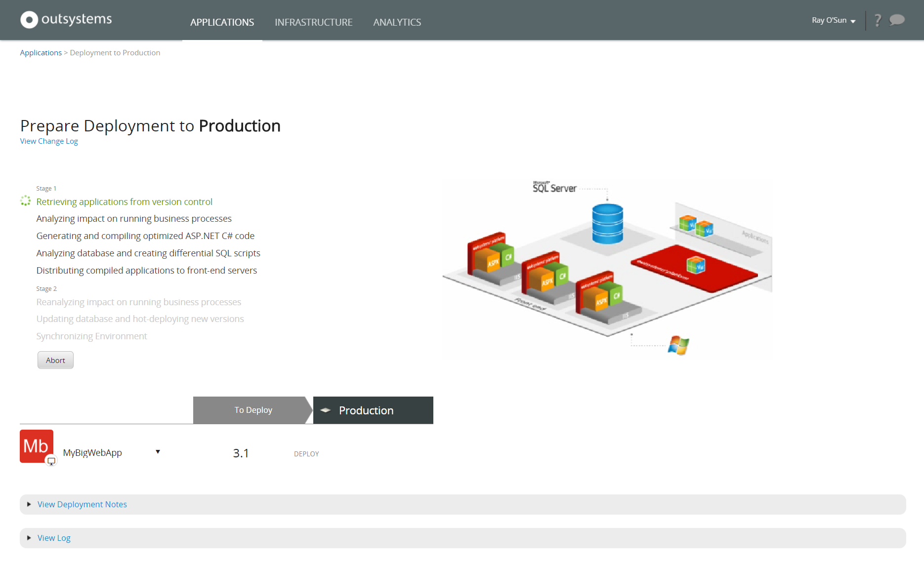Open the Ray O'Sun user menu
The width and height of the screenshot is (924, 563).
point(833,20)
